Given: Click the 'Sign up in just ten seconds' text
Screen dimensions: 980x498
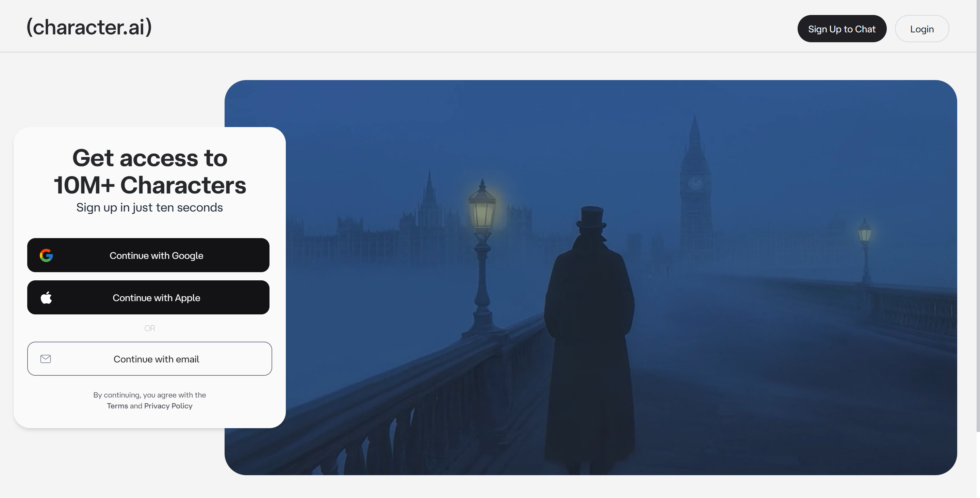Looking at the screenshot, I should coord(149,207).
